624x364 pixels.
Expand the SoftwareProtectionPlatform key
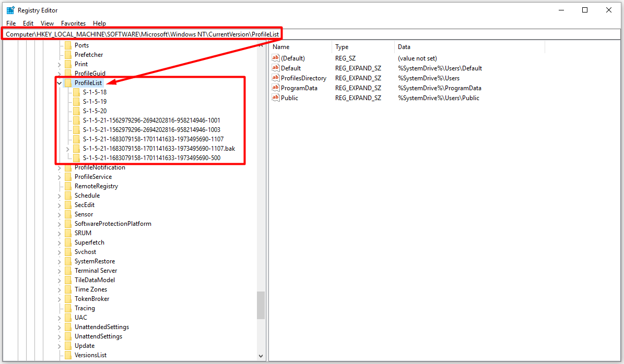click(60, 224)
